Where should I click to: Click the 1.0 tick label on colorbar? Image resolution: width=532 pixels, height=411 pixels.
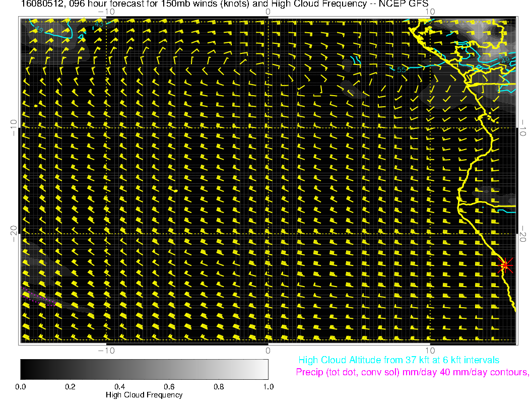[x=268, y=387]
